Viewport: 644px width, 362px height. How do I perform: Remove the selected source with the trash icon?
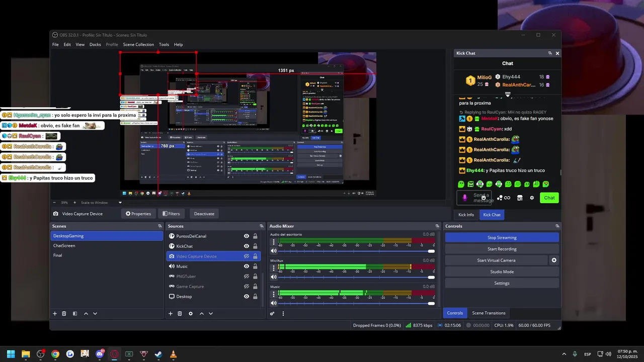pyautogui.click(x=180, y=314)
